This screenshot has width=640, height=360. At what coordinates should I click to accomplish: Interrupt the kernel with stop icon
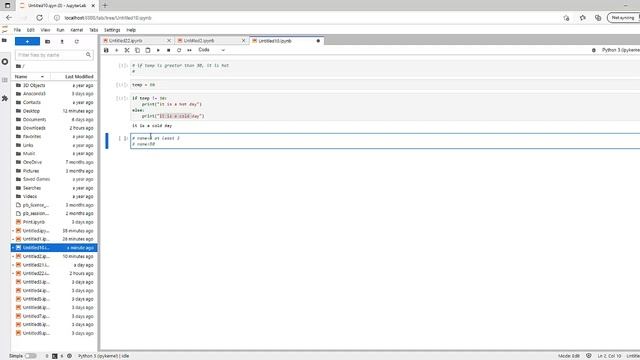(x=169, y=50)
